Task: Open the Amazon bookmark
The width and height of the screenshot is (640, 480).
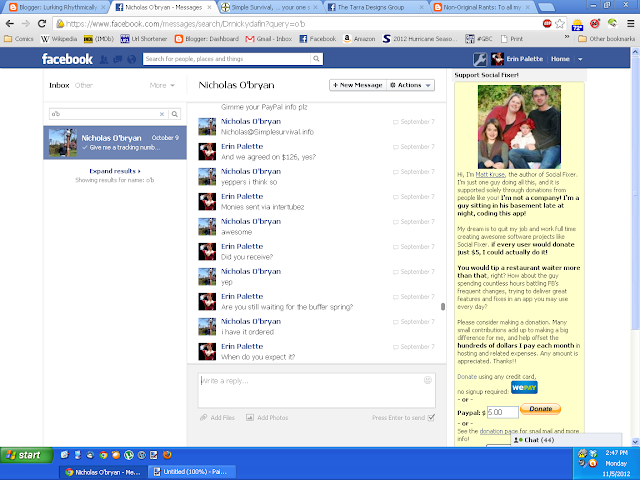Action: [359, 39]
